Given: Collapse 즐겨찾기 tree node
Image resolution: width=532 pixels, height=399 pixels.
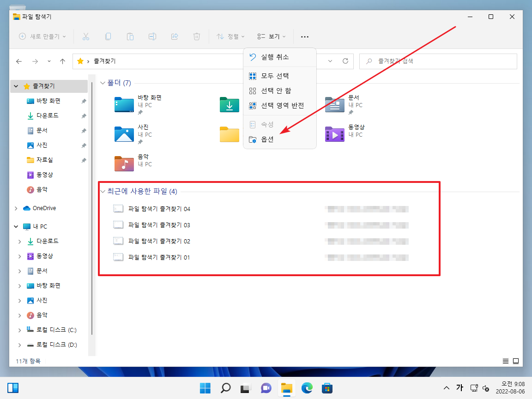Looking at the screenshot, I should 16,86.
